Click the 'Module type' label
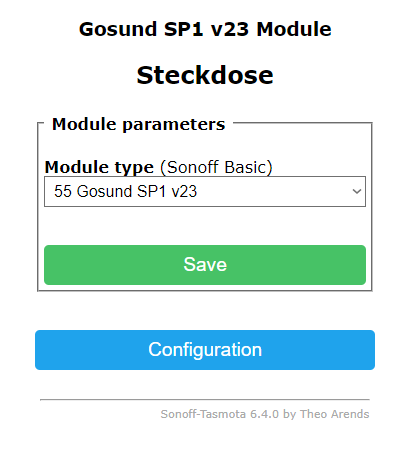The image size is (398, 454). click(99, 167)
